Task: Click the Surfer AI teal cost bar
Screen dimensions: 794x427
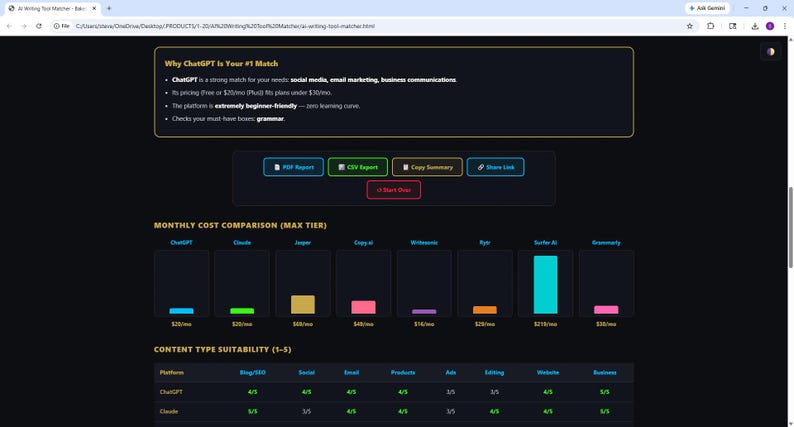Action: point(545,285)
